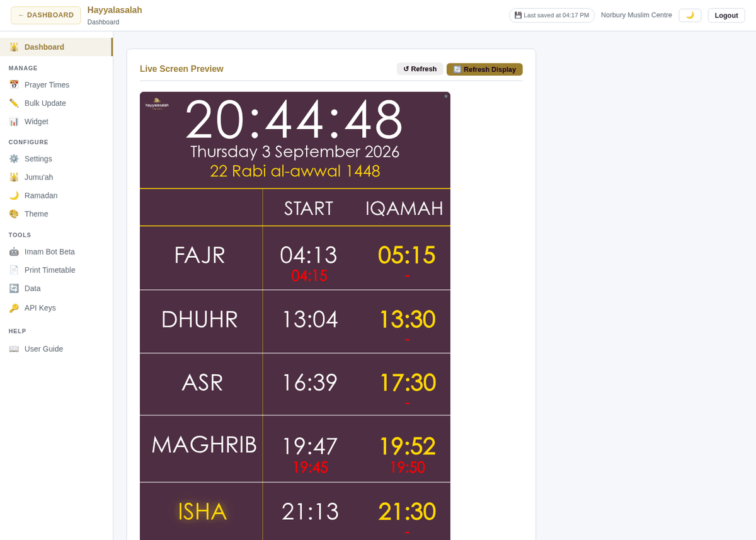This screenshot has height=540, width=756.
Task: Click the red 19:45 time under Maghrib
Action: pyautogui.click(x=310, y=468)
